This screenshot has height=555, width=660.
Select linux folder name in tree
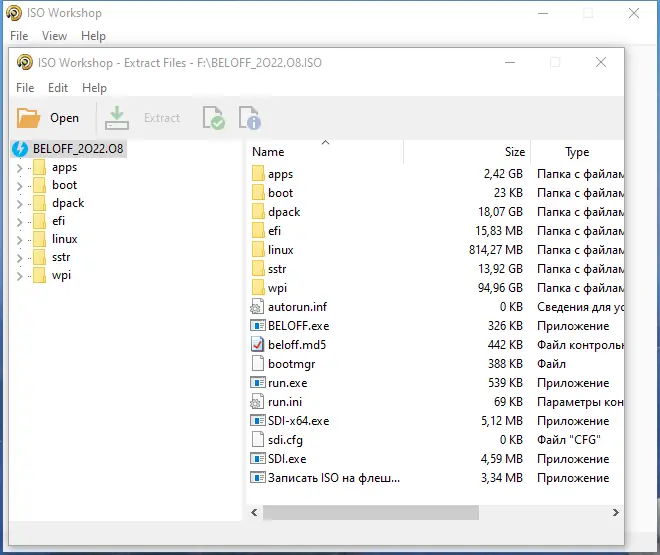tap(64, 239)
